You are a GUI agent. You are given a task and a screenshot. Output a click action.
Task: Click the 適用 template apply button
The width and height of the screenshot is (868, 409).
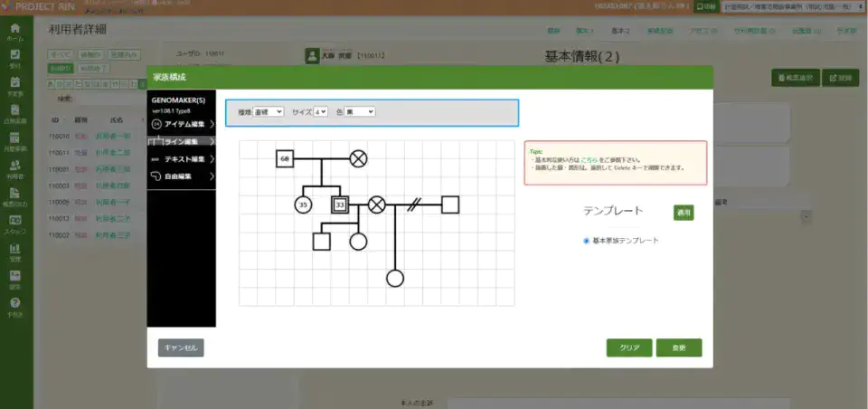(684, 213)
